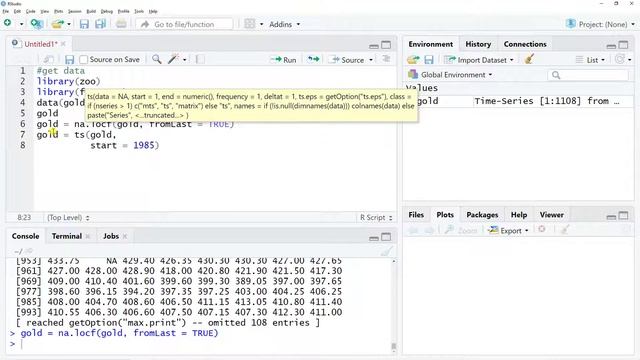
Task: Close the Jobs tab
Action: coord(125,236)
